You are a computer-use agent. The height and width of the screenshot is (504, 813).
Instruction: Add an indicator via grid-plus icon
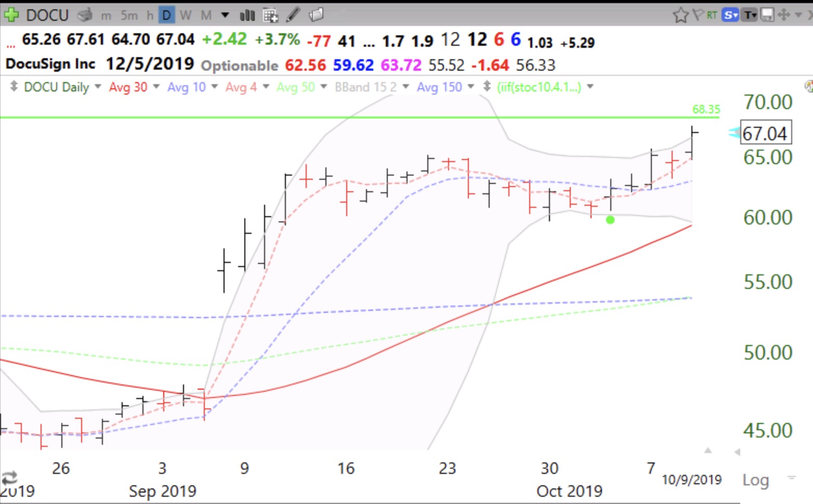coord(270,15)
